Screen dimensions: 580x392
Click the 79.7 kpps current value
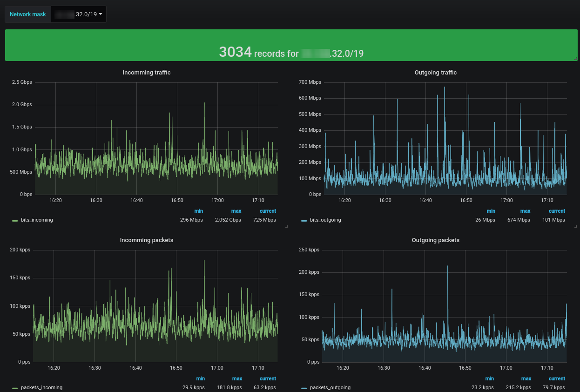(553, 387)
